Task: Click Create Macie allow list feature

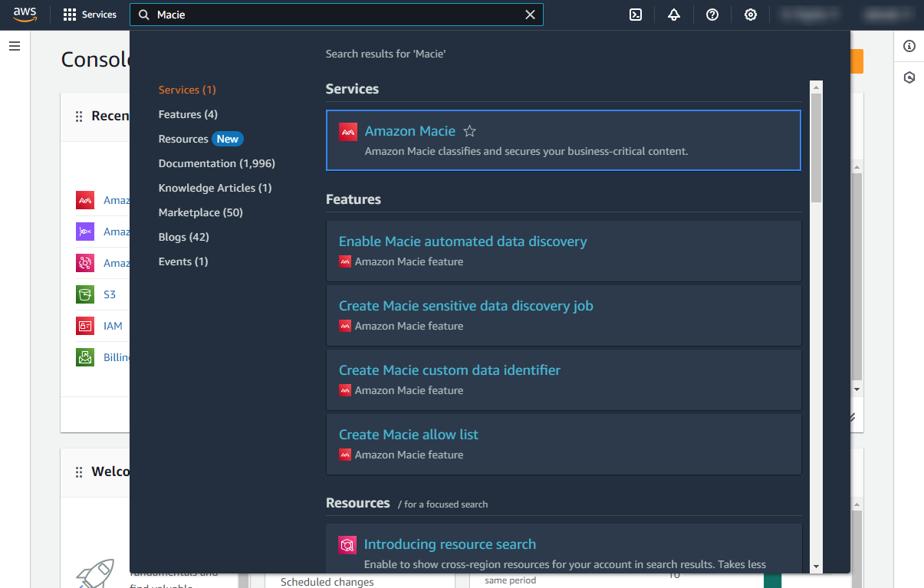Action: click(x=408, y=435)
